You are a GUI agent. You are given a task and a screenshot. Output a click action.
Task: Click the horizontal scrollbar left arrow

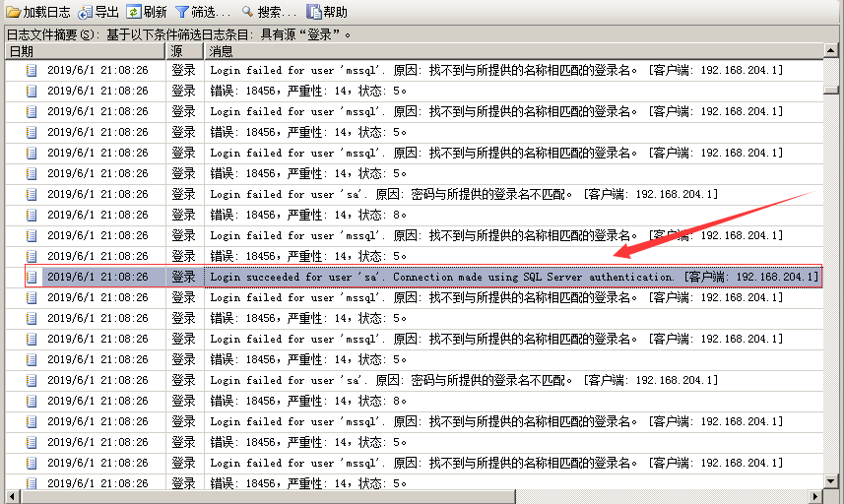point(14,496)
